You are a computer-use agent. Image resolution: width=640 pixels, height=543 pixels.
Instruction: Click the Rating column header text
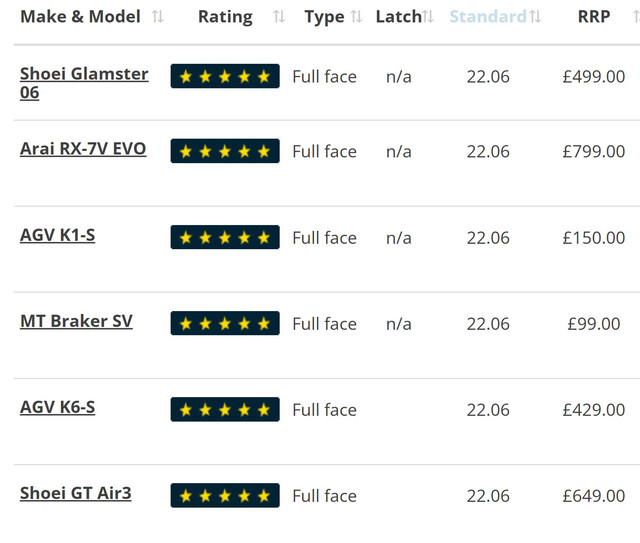[225, 17]
